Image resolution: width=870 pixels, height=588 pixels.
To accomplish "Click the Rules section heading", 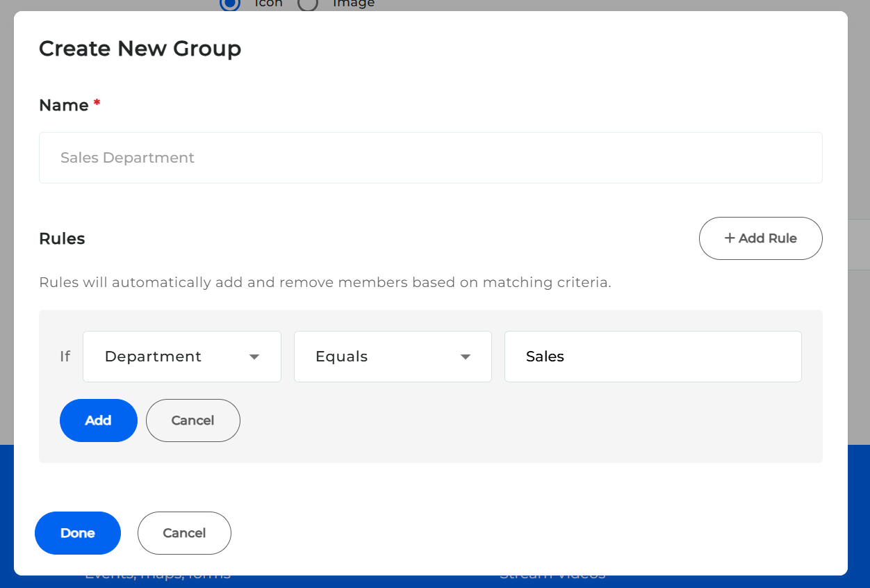I will (x=62, y=238).
